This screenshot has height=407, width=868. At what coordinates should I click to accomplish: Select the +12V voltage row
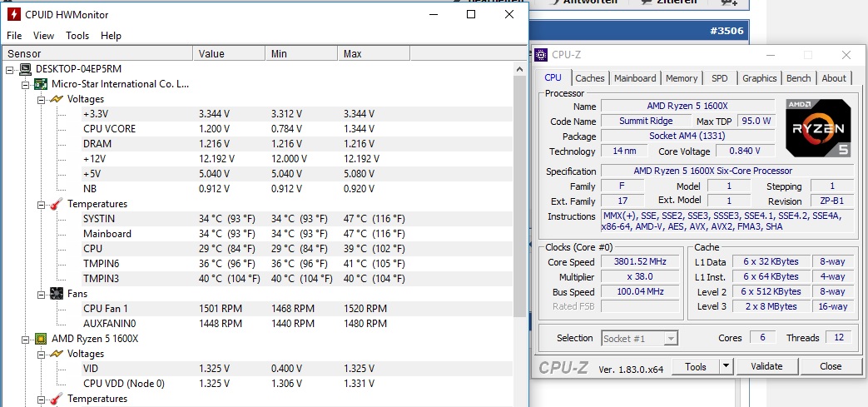297,159
